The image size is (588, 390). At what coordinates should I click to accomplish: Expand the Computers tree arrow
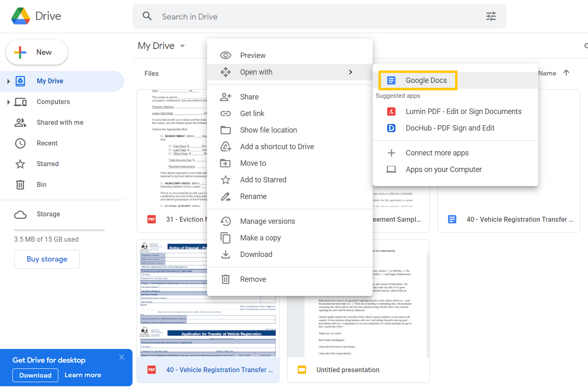9,102
